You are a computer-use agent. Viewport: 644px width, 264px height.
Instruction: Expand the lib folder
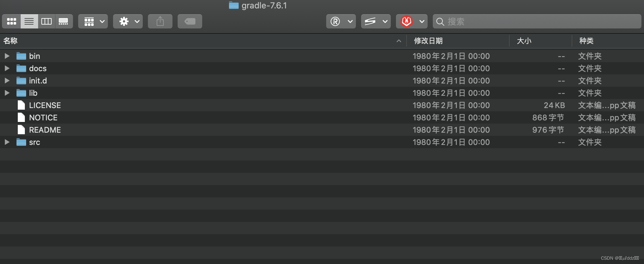tap(7, 93)
